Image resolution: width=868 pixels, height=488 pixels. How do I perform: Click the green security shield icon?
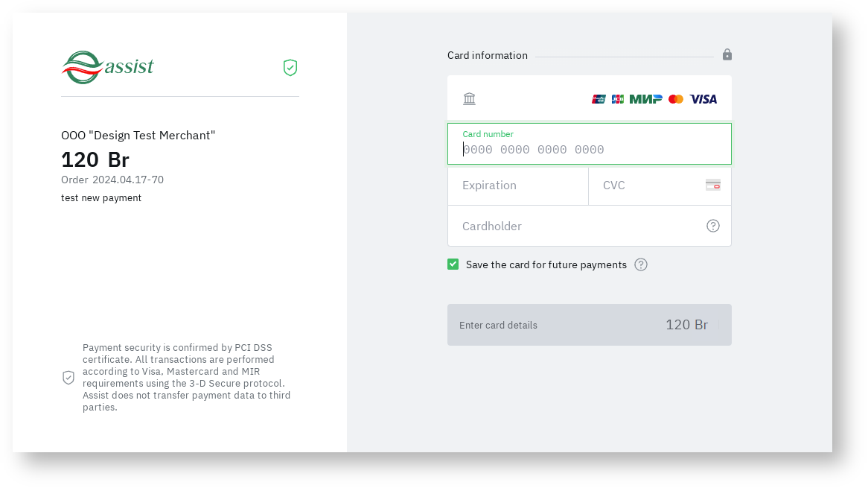click(290, 68)
